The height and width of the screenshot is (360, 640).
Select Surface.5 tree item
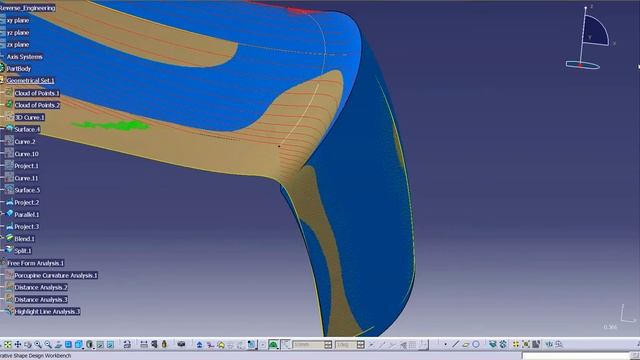click(27, 190)
